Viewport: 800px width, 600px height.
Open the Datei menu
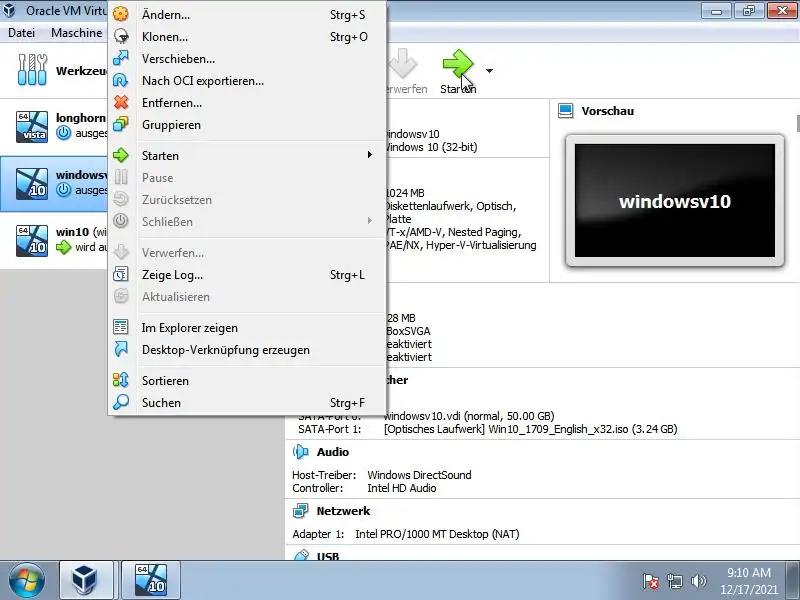21,33
